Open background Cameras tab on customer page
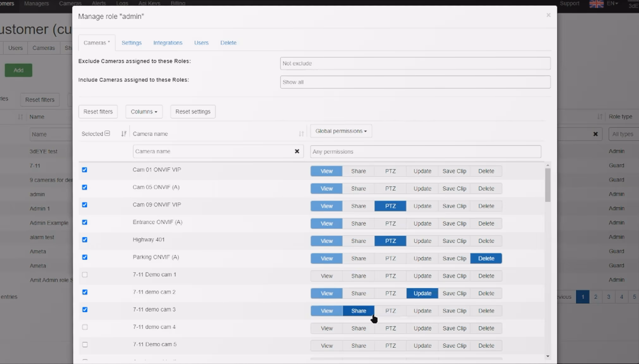The height and width of the screenshot is (364, 639). (43, 48)
